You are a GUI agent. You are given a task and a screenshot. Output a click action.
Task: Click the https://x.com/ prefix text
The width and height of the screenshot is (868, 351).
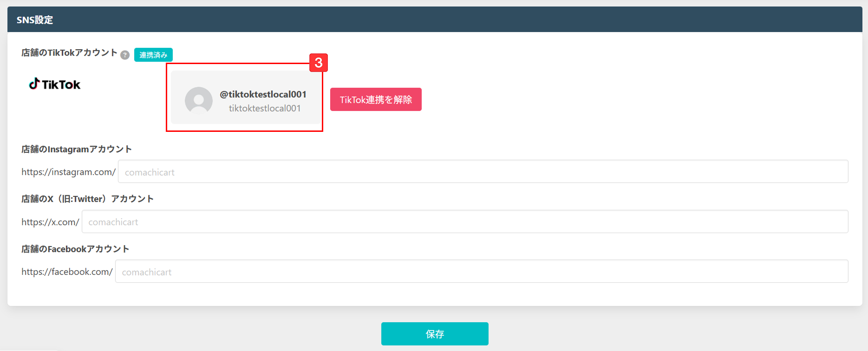50,222
